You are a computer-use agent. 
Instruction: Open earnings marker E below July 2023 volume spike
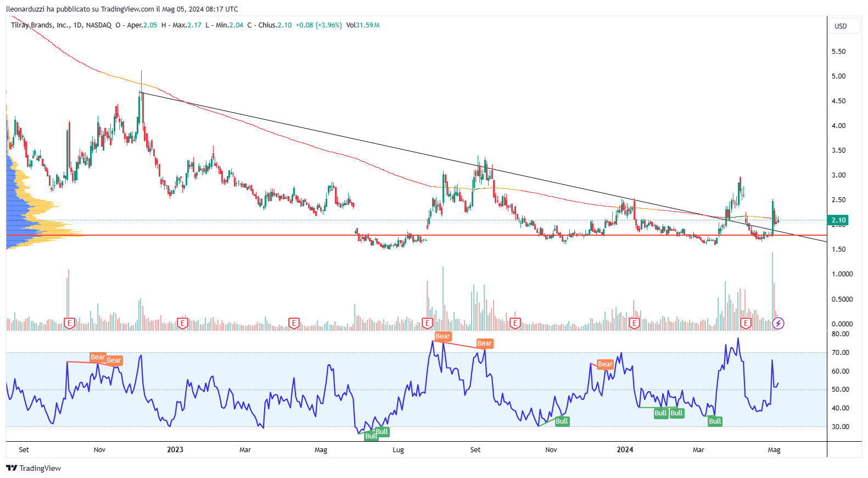[x=427, y=323]
